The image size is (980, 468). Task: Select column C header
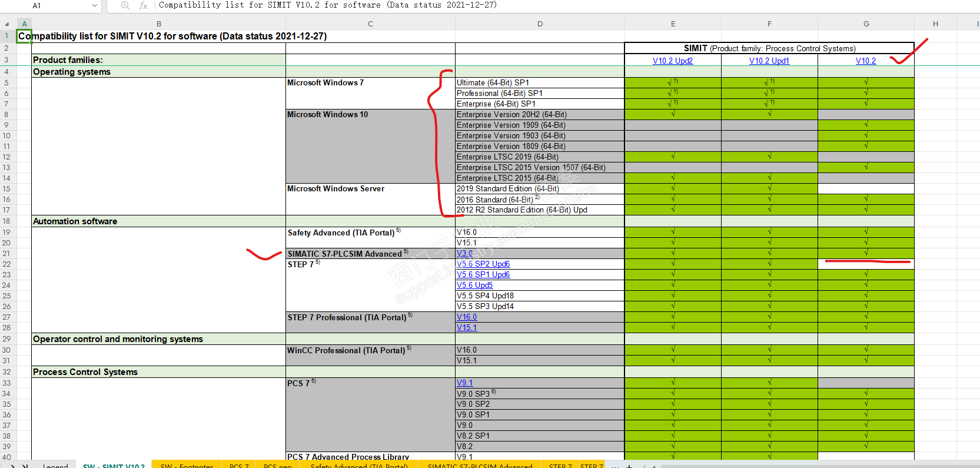(x=370, y=24)
